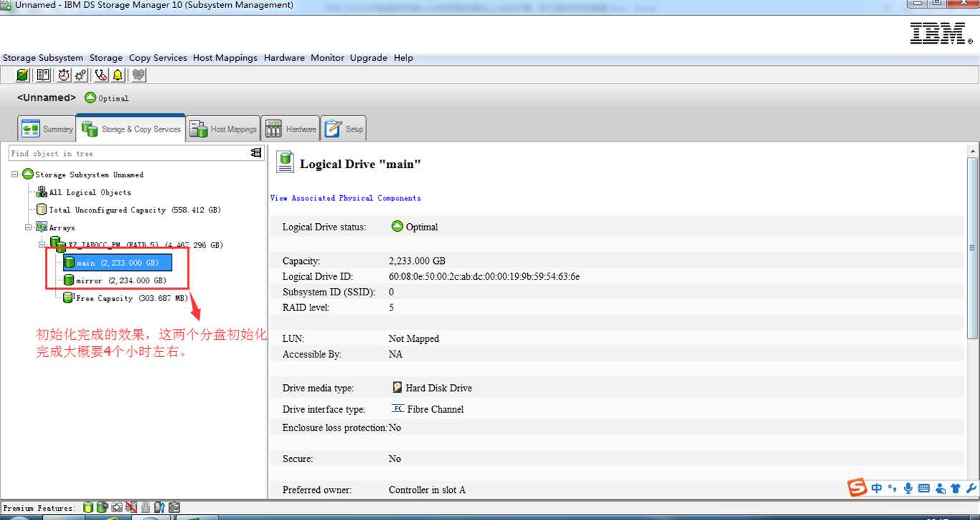Click the Sogou orange S input icon
Image resolution: width=980 pixels, height=520 pixels.
click(857, 488)
